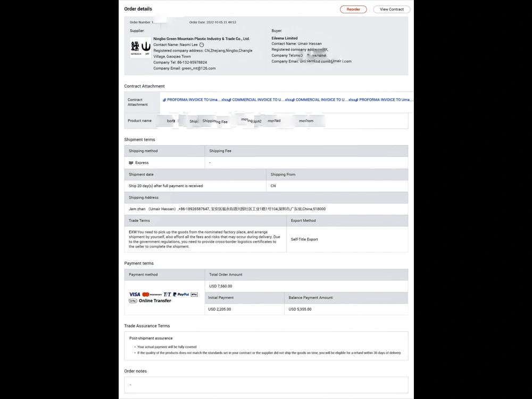Image resolution: width=532 pixels, height=399 pixels.
Task: Click the Mastercard payment logo
Action: pyautogui.click(x=152, y=295)
